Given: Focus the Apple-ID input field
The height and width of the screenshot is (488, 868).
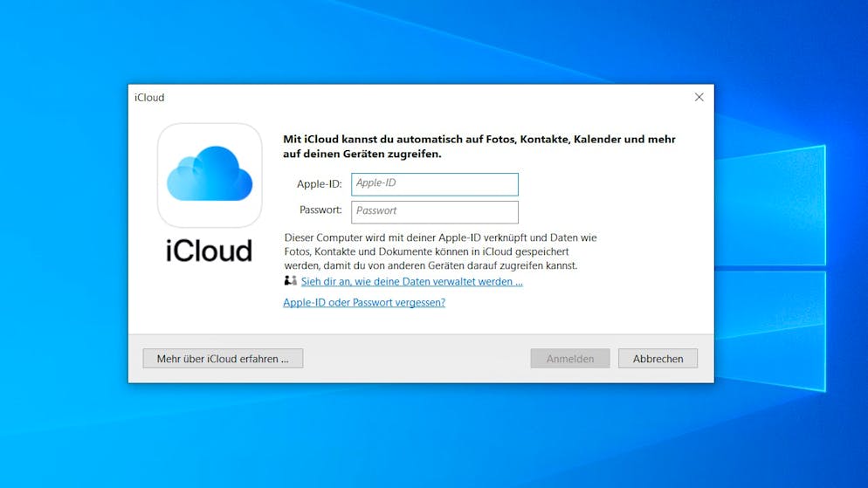Looking at the screenshot, I should click(435, 184).
